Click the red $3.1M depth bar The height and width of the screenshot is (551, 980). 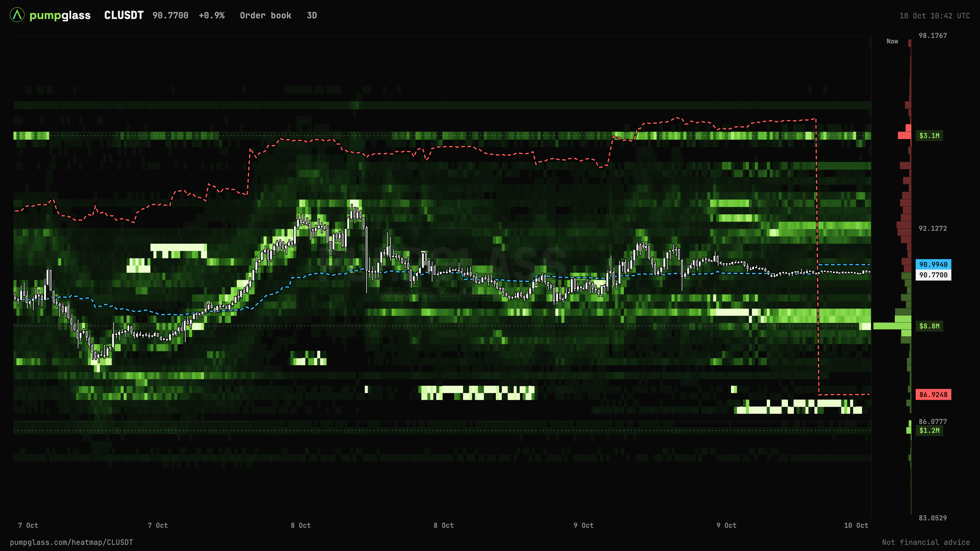coord(904,135)
